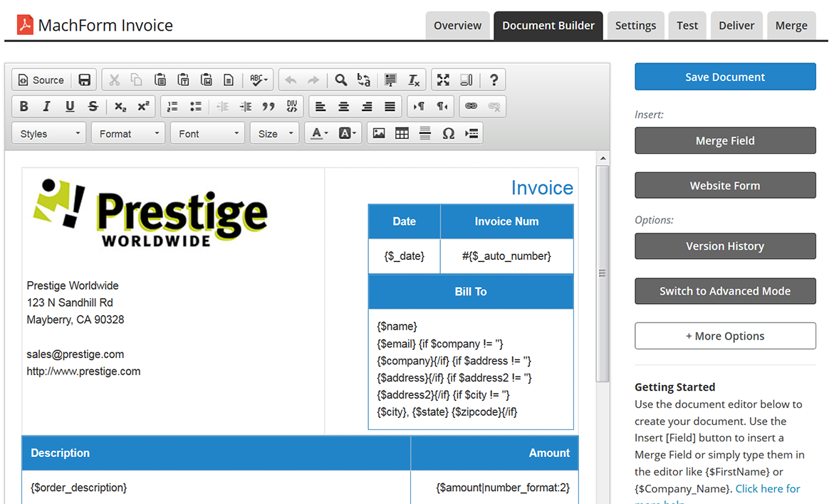Image resolution: width=834 pixels, height=504 pixels.
Task: Open the Font dropdown
Action: [207, 133]
